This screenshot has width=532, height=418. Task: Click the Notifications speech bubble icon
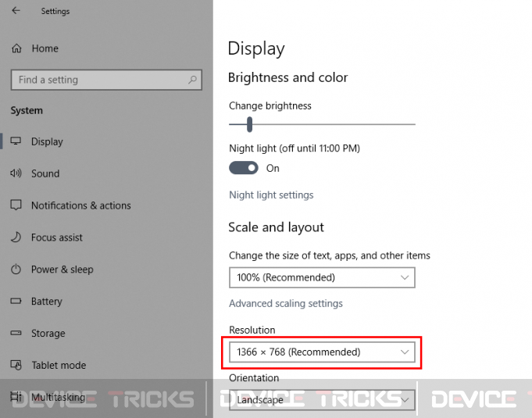pos(16,205)
